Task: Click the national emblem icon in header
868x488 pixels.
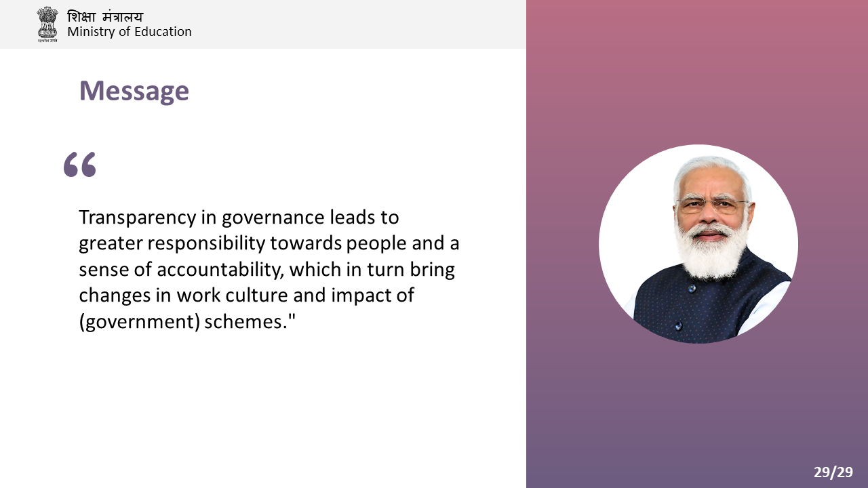Action: [47, 24]
